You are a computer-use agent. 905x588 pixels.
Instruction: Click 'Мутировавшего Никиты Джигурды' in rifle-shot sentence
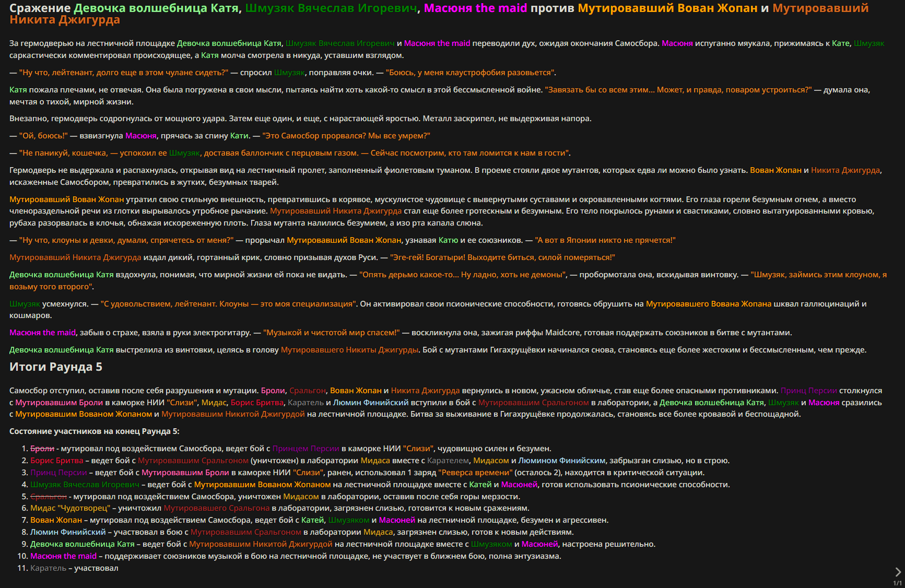[350, 350]
